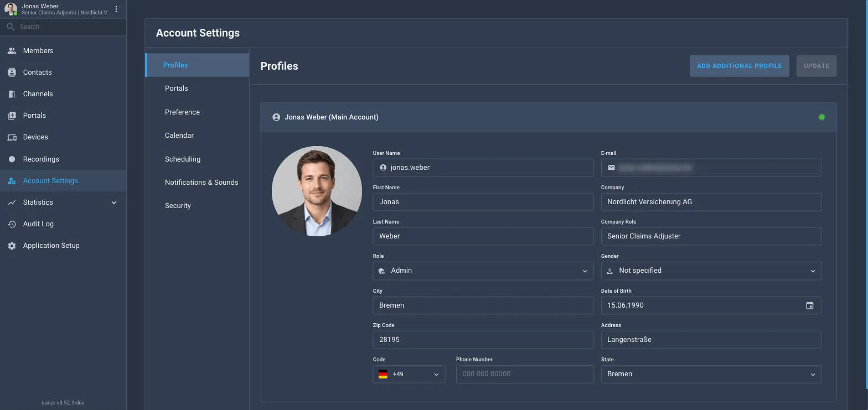This screenshot has width=868, height=410.
Task: Open the Role dropdown showing Admin
Action: (x=483, y=271)
